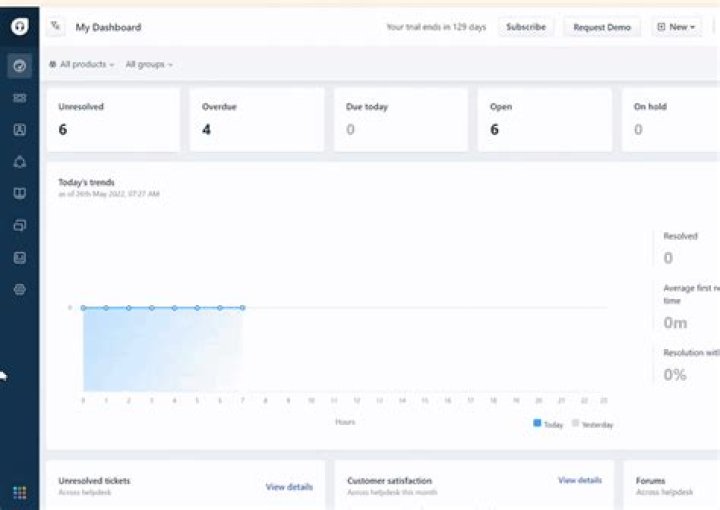
Task: Open the Forums chat sidebar icon
Action: pos(19,225)
